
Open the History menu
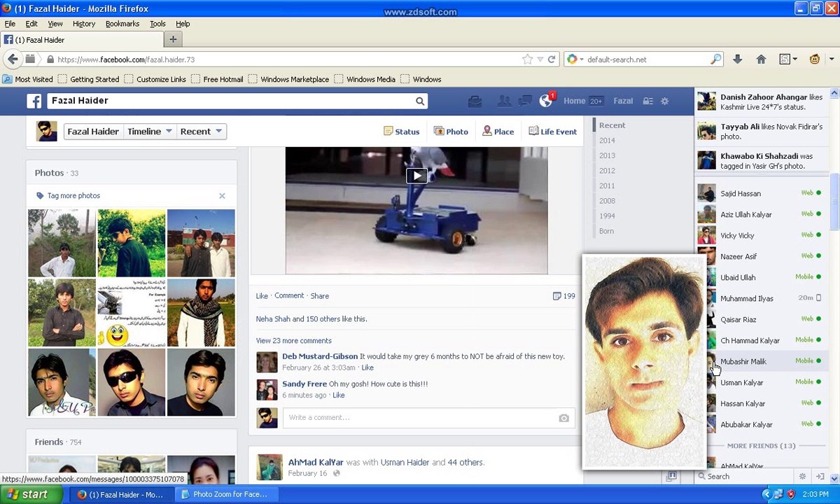point(84,24)
